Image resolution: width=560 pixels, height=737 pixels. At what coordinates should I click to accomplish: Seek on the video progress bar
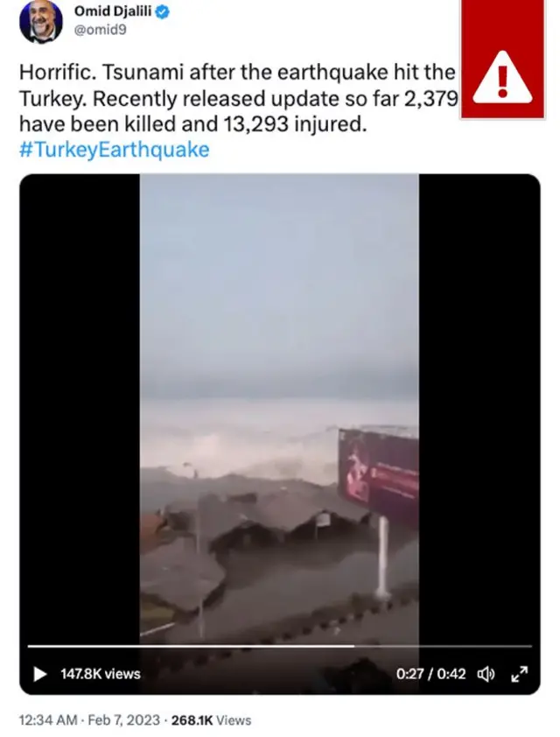pyautogui.click(x=279, y=646)
